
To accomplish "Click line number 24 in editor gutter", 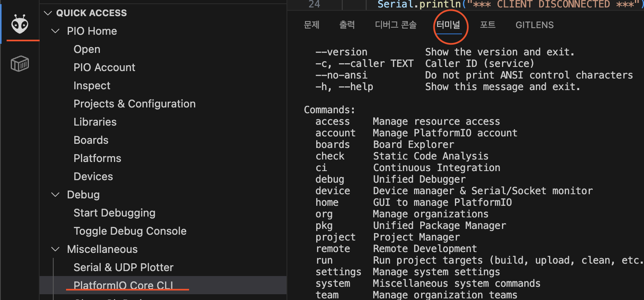I will pos(314,4).
